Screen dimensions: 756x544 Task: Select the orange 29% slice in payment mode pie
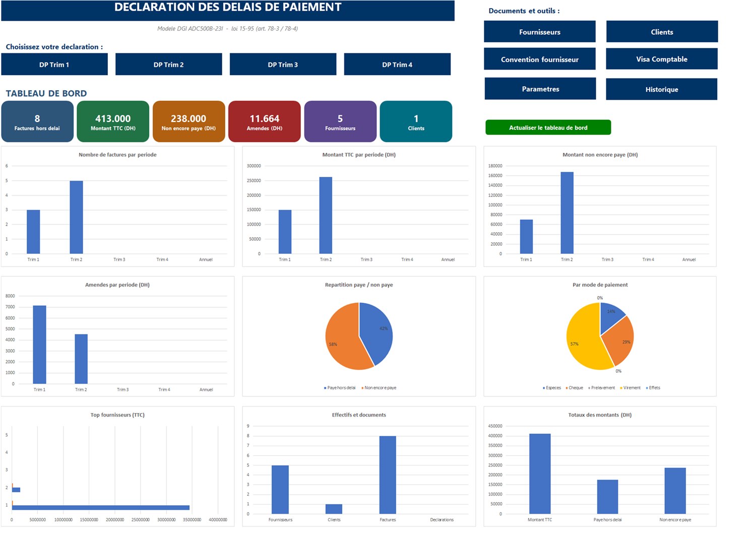point(619,340)
